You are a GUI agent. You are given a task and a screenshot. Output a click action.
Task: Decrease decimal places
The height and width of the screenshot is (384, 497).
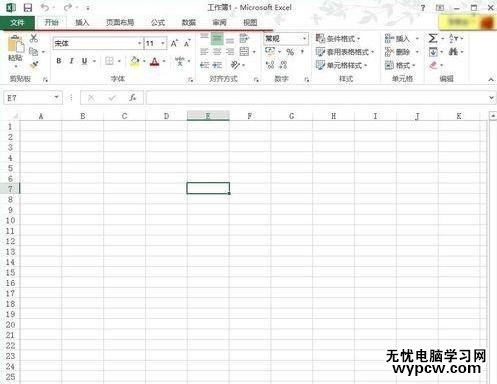click(x=283, y=65)
